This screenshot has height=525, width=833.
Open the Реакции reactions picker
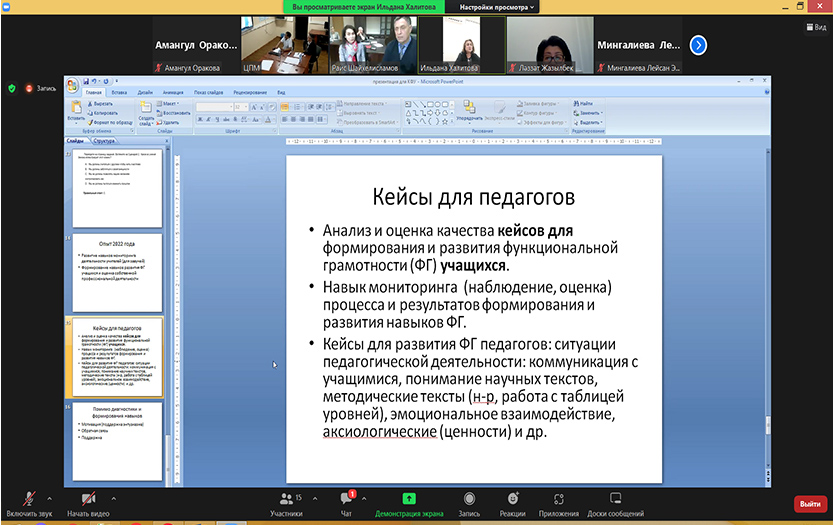[x=512, y=502]
